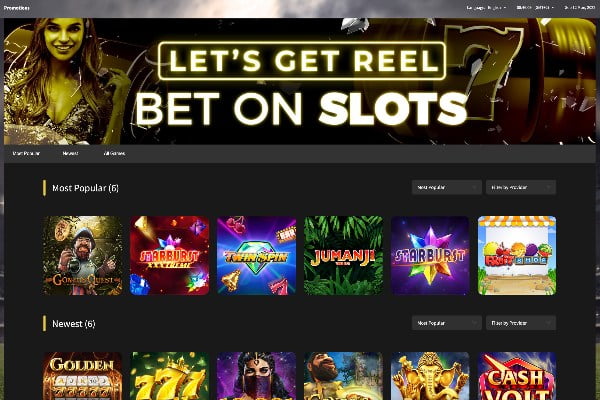Open the Twin Spin game tile
This screenshot has width=600, height=400.
click(256, 255)
